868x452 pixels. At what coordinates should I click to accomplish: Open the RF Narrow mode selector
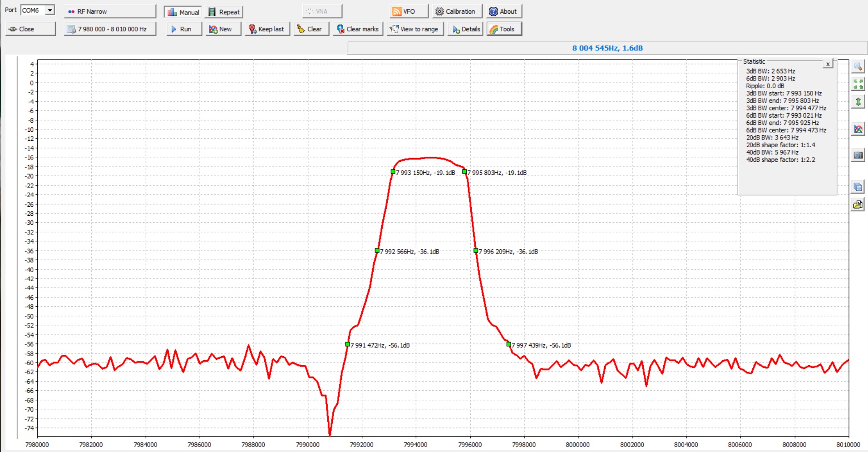click(110, 11)
